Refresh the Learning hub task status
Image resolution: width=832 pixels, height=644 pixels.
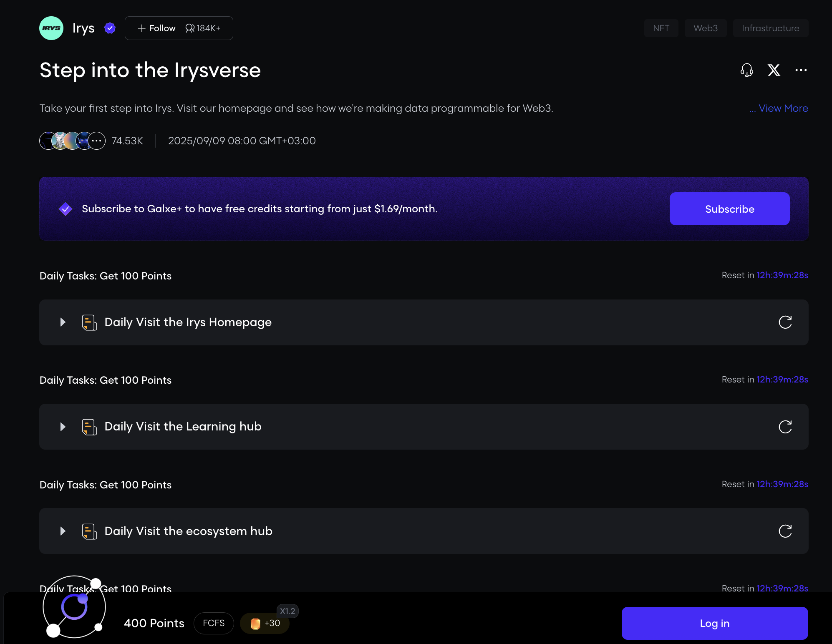[785, 427]
